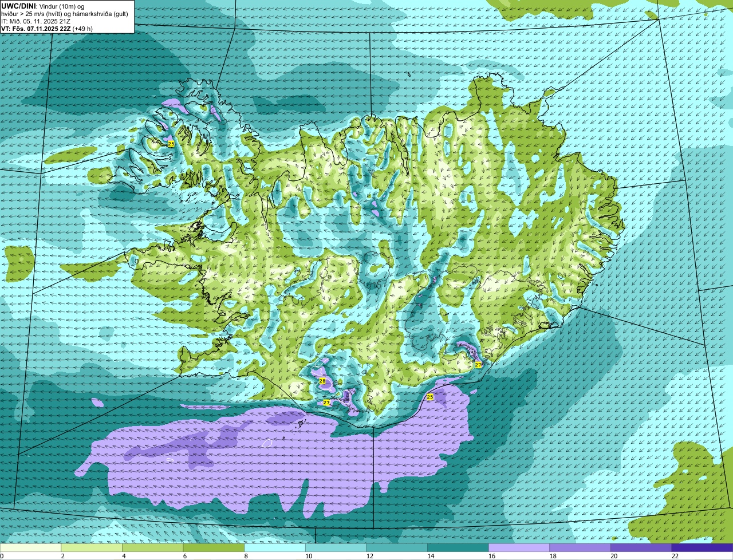Screen dimensions: 733x560
Task: Click the 6–8 m/s olive green legend swatch
Action: [214, 548]
